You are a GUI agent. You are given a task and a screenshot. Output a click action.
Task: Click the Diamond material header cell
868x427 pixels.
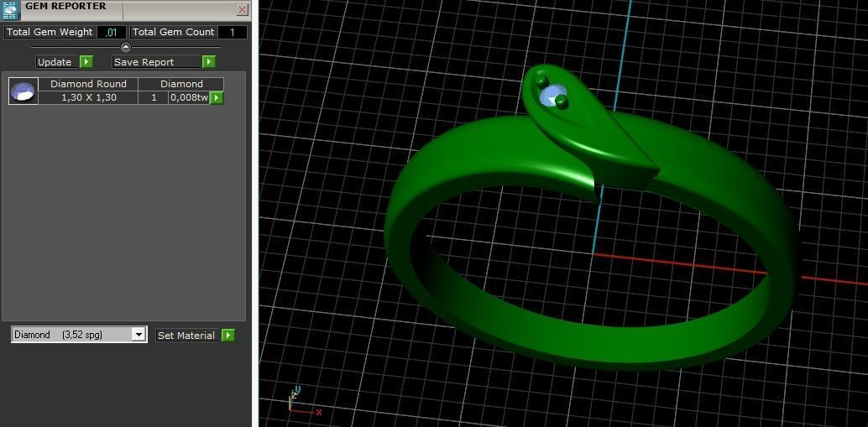[x=181, y=84]
